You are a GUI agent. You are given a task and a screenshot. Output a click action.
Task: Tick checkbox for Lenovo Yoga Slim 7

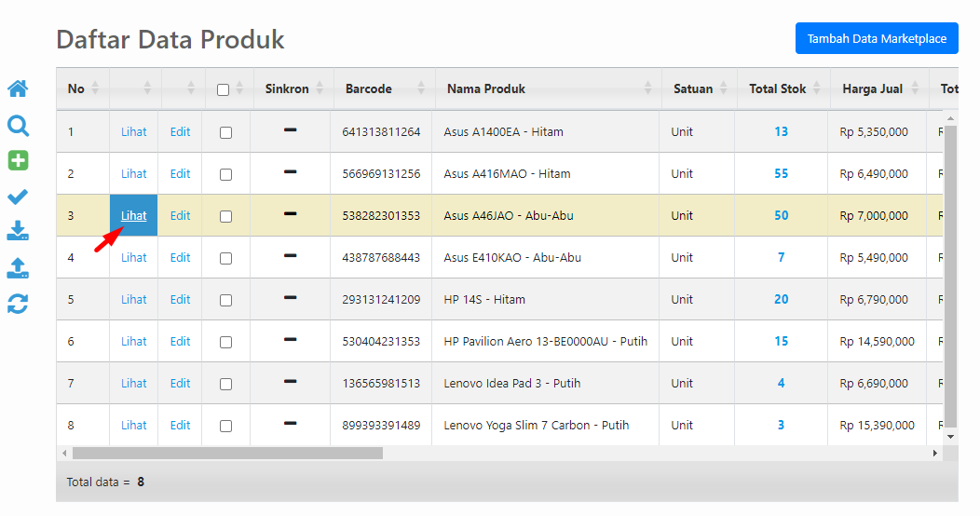(x=226, y=426)
